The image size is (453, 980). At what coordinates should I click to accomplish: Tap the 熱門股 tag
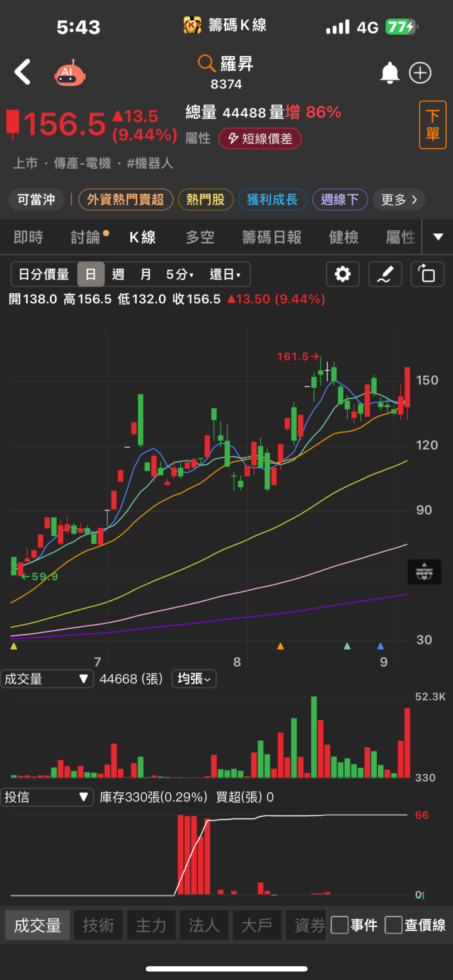click(x=205, y=200)
